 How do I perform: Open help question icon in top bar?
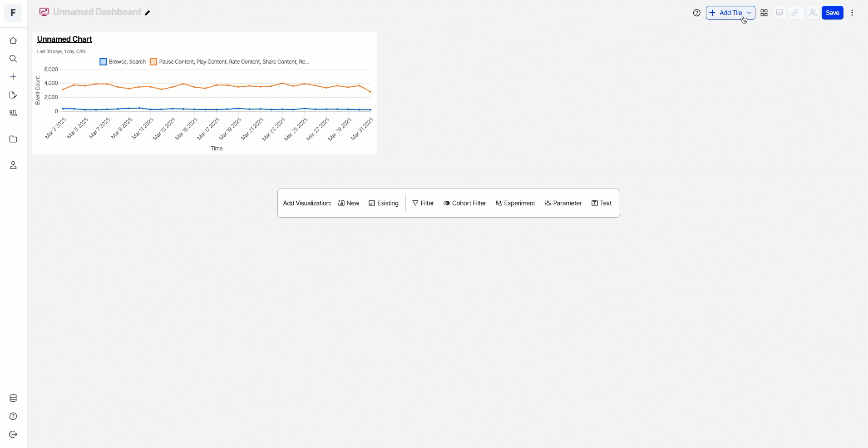point(697,13)
